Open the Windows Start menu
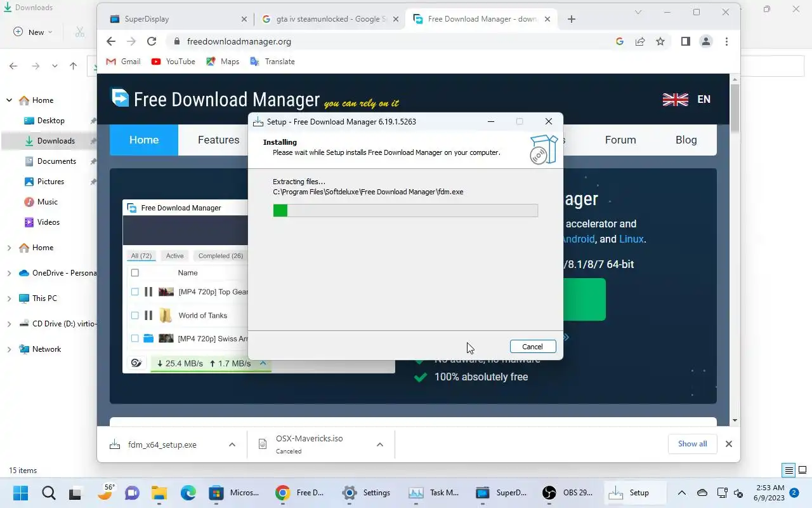This screenshot has height=508, width=812. coord(20,493)
